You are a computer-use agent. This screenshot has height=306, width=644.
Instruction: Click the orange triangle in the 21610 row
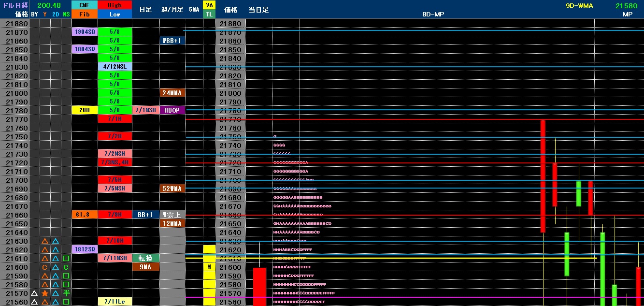point(45,259)
